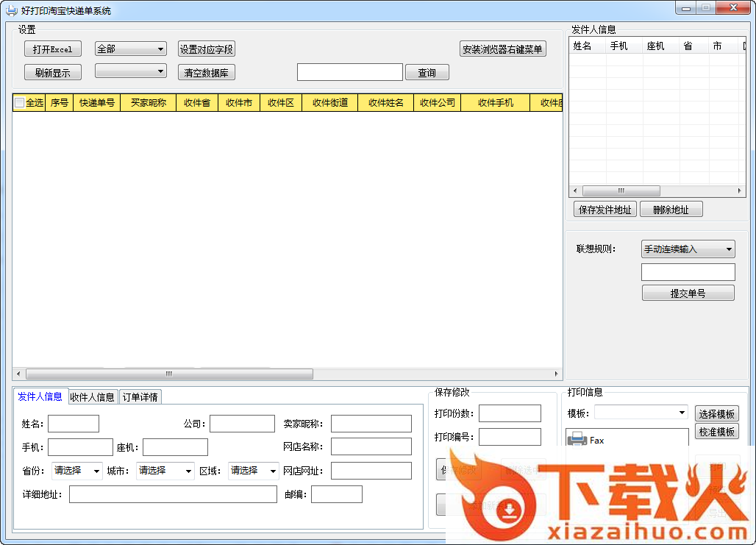Viewport: 756px width, 545px height.
Task: Switch to the 收件人信息 tab
Action: [x=92, y=397]
